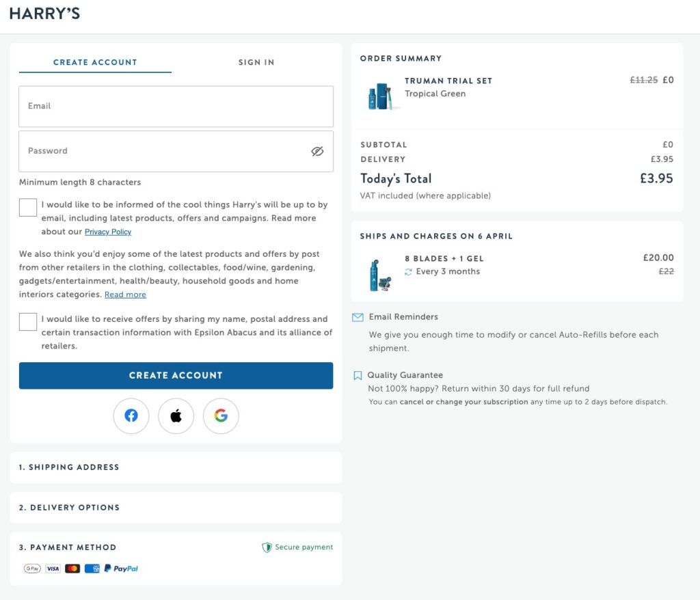The height and width of the screenshot is (600, 700).
Task: Focus the Password input field
Action: pos(176,151)
